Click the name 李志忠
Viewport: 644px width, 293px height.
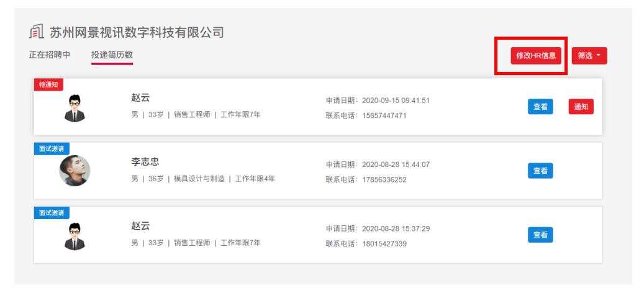pos(145,162)
